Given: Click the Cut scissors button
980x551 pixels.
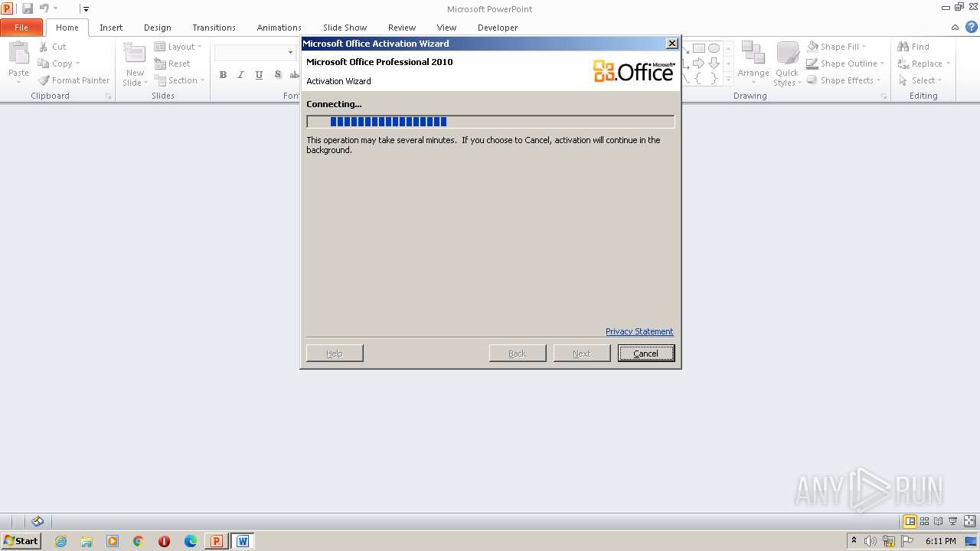Looking at the screenshot, I should [x=53, y=47].
